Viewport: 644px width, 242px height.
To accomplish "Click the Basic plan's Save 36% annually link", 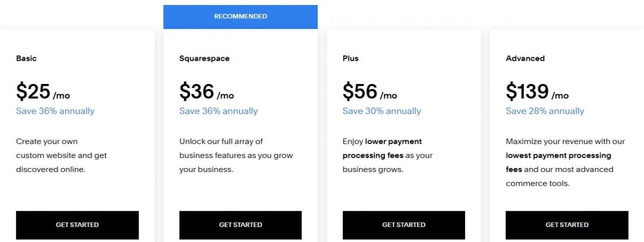I will point(55,111).
